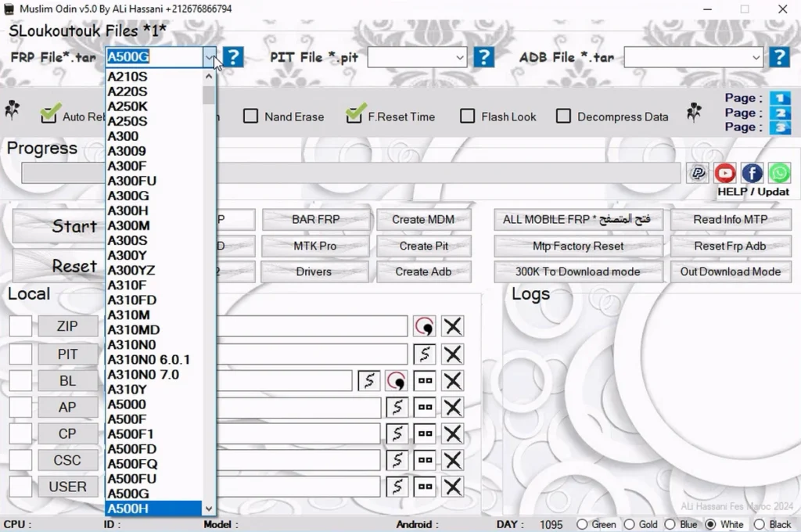
Task: Open the YouTube help icon
Action: point(725,174)
